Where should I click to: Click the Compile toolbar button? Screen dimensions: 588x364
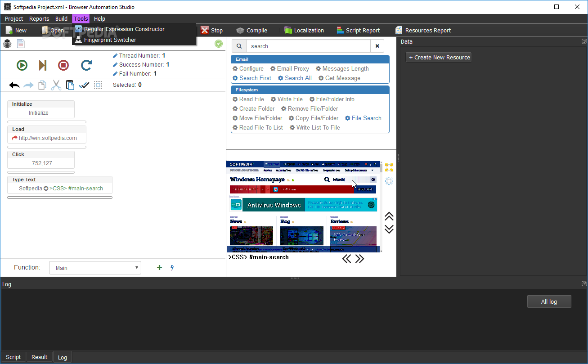251,31
